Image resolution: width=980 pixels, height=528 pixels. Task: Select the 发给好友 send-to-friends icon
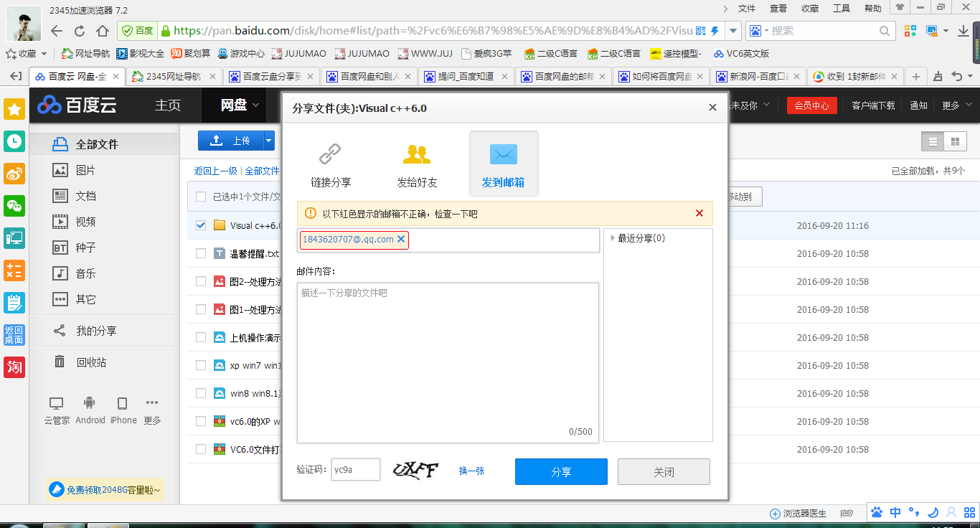[x=416, y=164]
